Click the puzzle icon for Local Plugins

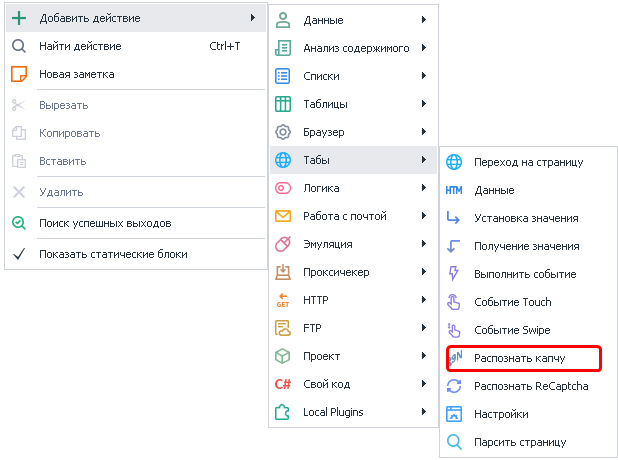(x=283, y=412)
